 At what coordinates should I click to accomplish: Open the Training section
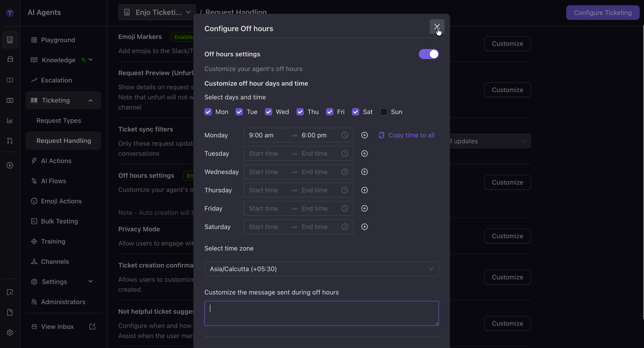(x=63, y=241)
